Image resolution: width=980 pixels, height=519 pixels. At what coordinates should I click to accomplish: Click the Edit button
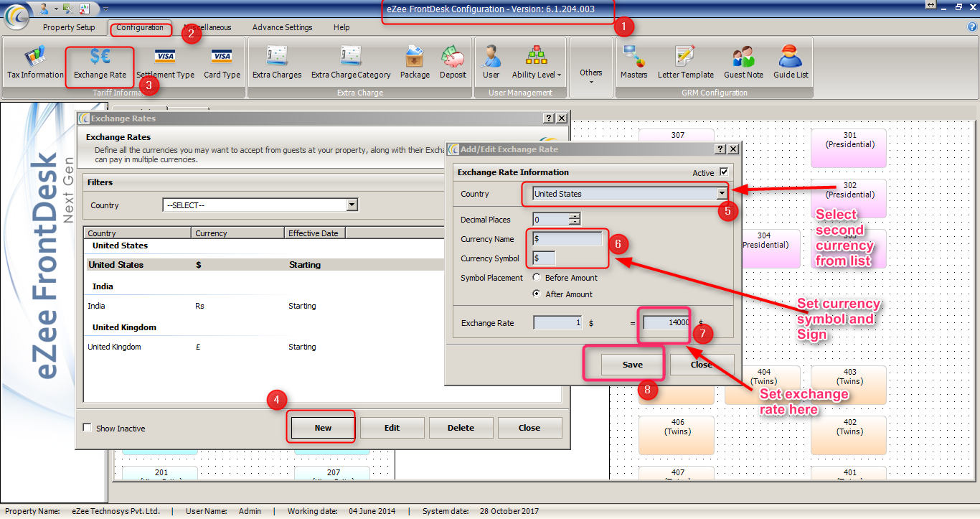(392, 428)
